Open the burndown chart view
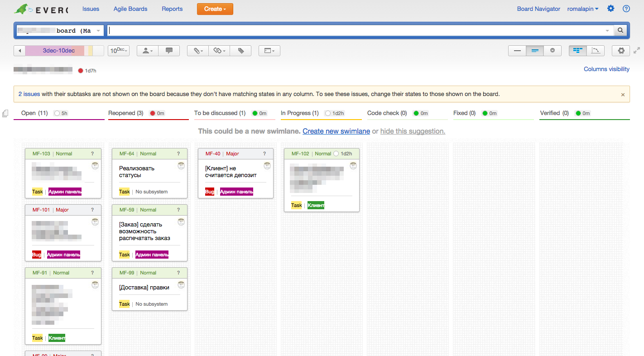 [x=596, y=51]
